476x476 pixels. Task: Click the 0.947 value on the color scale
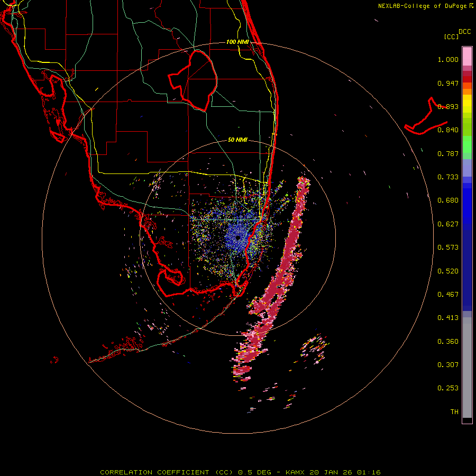point(448,83)
